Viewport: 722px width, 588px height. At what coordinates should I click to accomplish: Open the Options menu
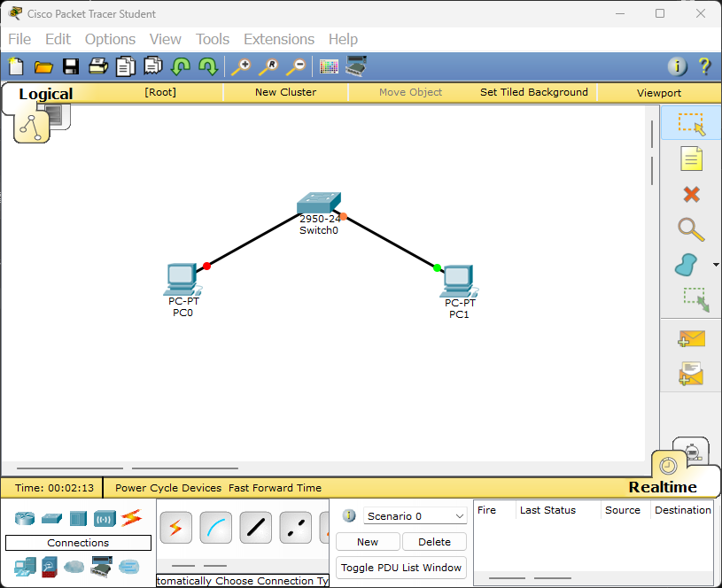(110, 39)
